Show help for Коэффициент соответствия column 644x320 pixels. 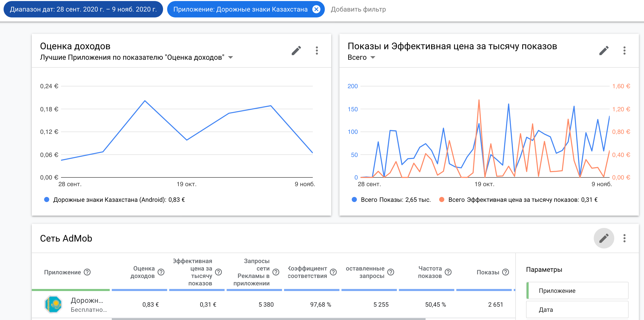coord(333,272)
